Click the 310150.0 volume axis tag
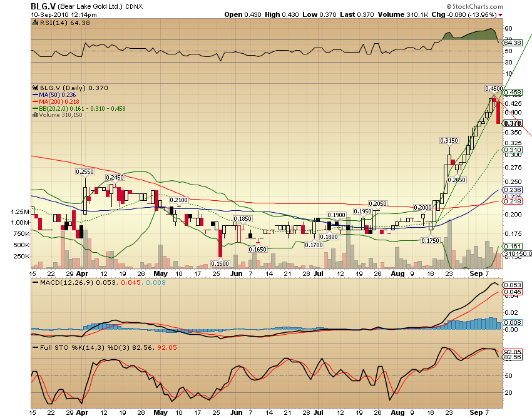Screen dimensions: 532x418 [x=518, y=254]
